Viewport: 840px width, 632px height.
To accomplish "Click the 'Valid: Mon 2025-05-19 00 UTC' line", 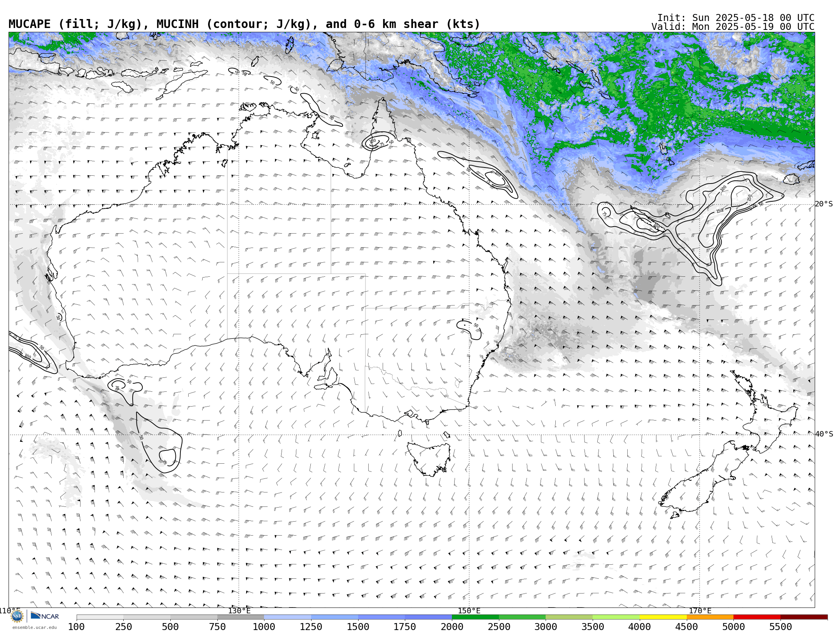I will (x=733, y=27).
